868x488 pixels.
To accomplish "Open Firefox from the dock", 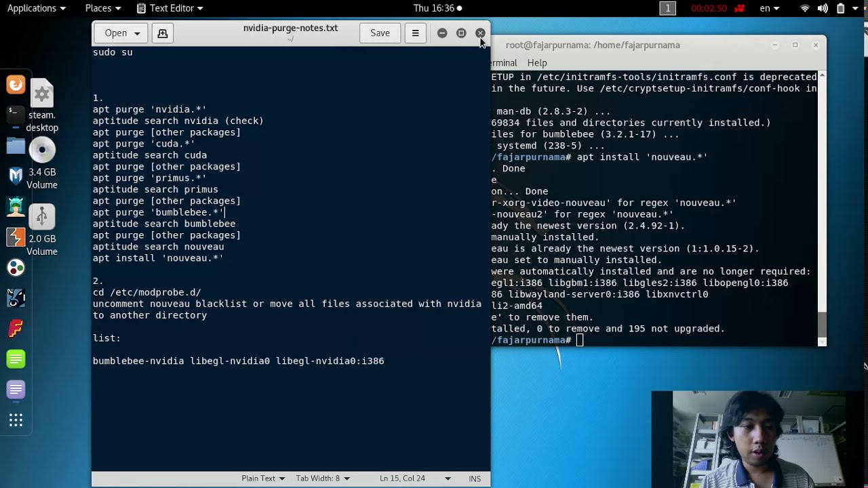I will pyautogui.click(x=16, y=85).
